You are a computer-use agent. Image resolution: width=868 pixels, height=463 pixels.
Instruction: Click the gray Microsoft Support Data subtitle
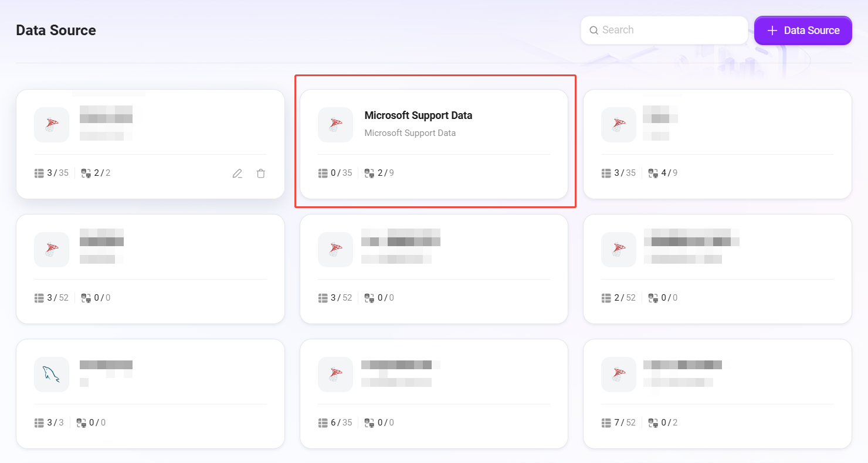[410, 133]
